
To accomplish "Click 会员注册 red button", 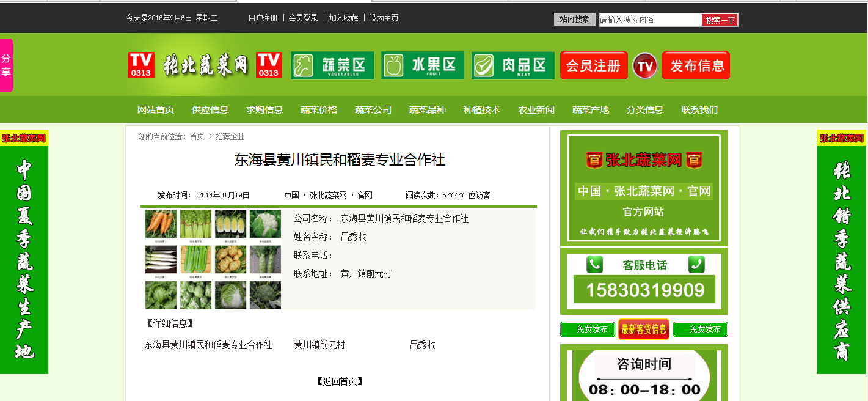I will coord(594,65).
